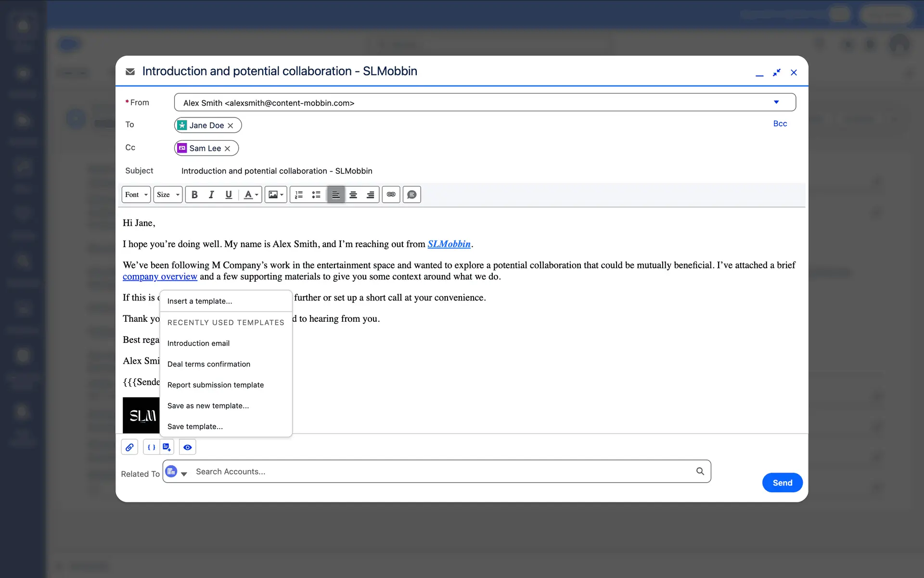Toggle the email preview eye icon
Screen dimensions: 924x578
(187, 447)
